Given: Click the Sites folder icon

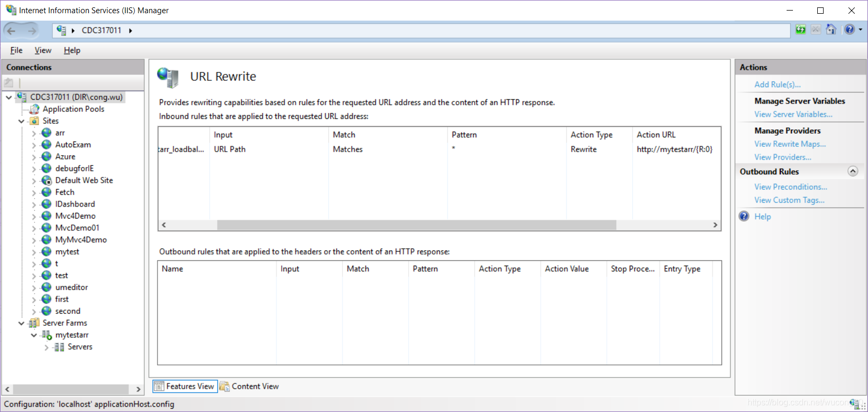Looking at the screenshot, I should pos(34,121).
